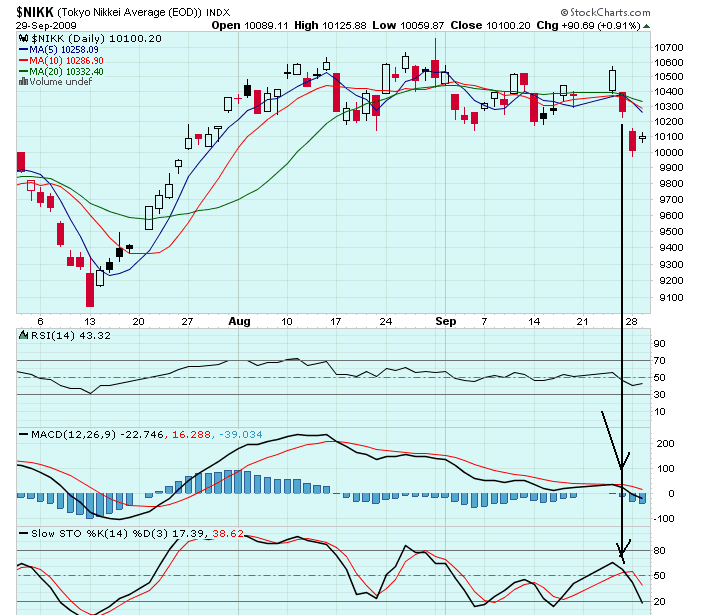Click the MACD axis label -100
Image resolution: width=709 pixels, height=615 pixels.
(x=663, y=519)
